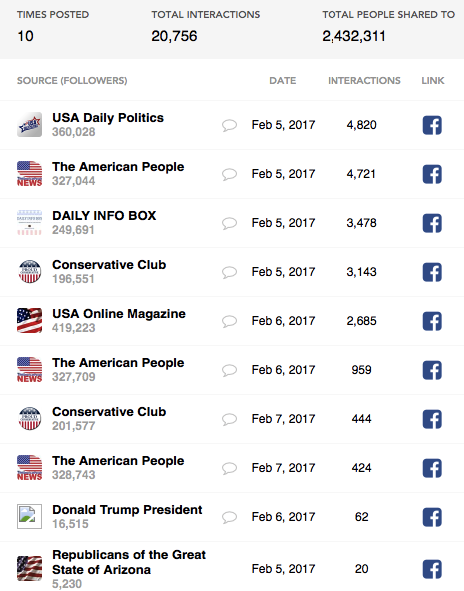Select the USA Daily Politics source name

108,118
